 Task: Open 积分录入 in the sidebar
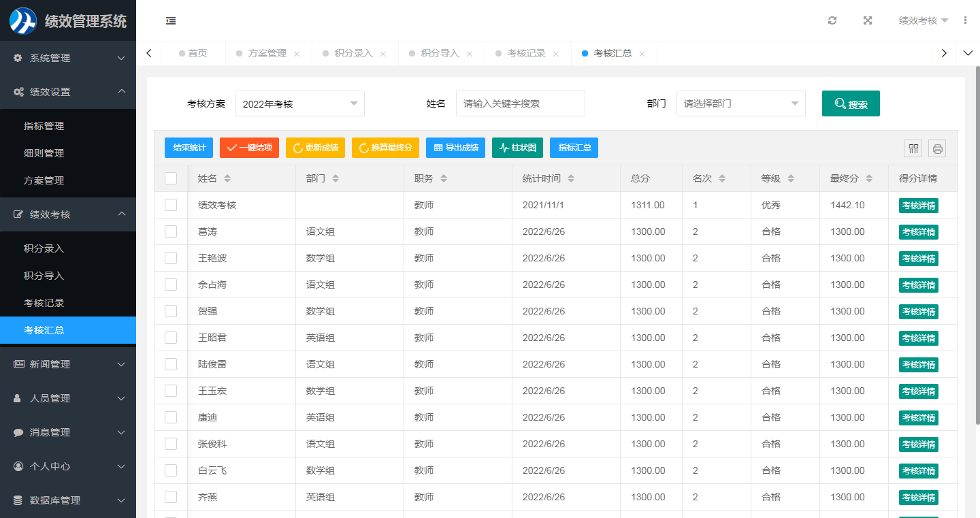44,248
